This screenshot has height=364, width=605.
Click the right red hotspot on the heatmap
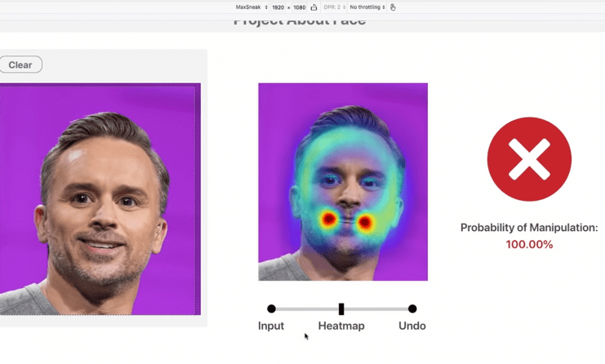click(x=365, y=220)
